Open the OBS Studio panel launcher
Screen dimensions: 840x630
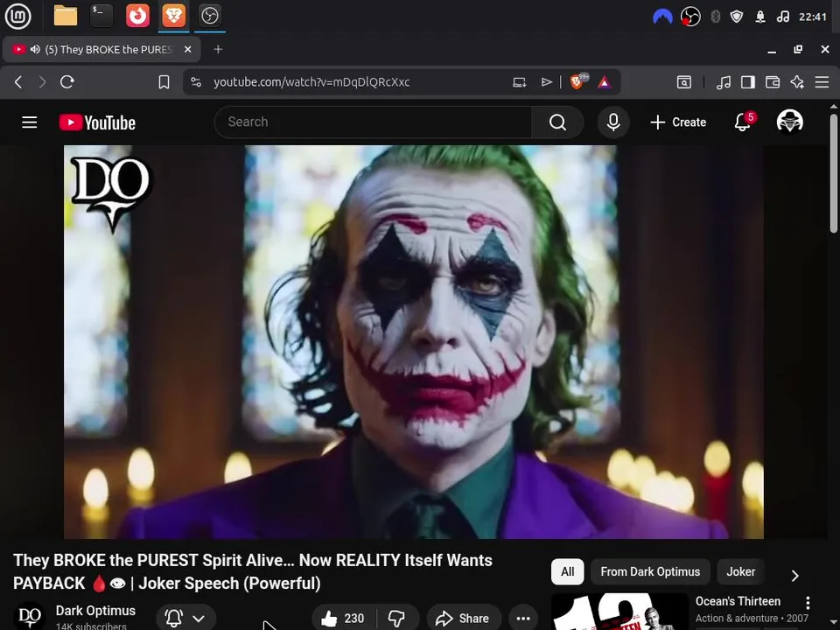tap(209, 16)
